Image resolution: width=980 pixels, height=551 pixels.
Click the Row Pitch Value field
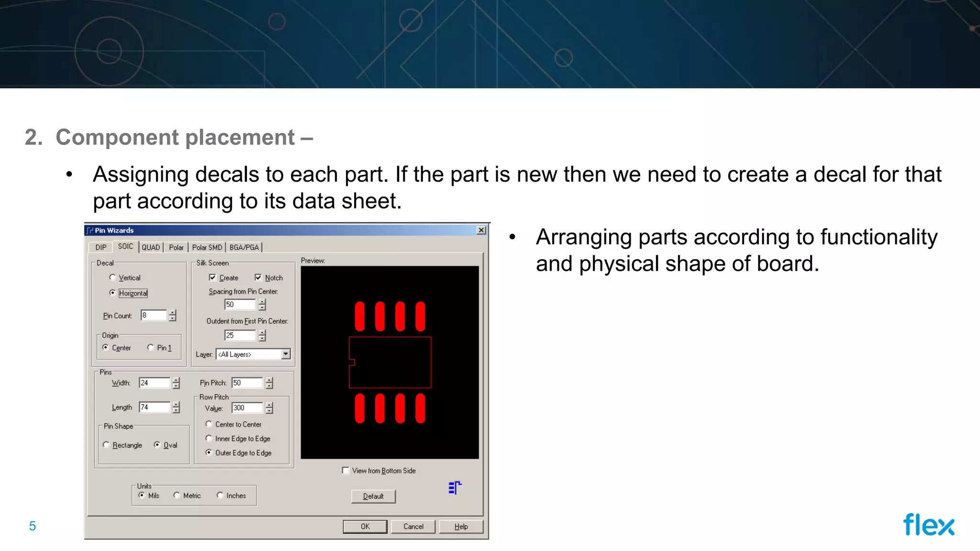click(x=248, y=408)
